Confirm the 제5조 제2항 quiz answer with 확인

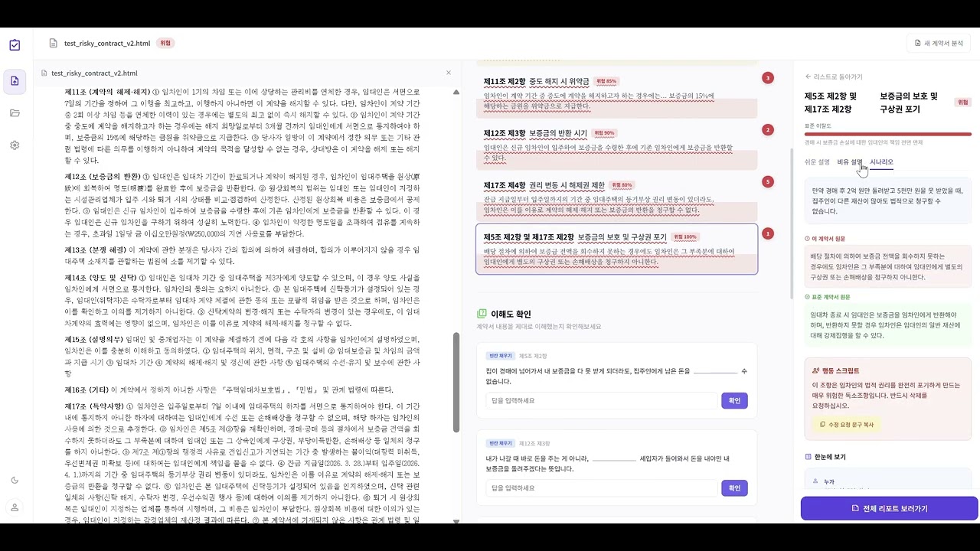(x=734, y=401)
